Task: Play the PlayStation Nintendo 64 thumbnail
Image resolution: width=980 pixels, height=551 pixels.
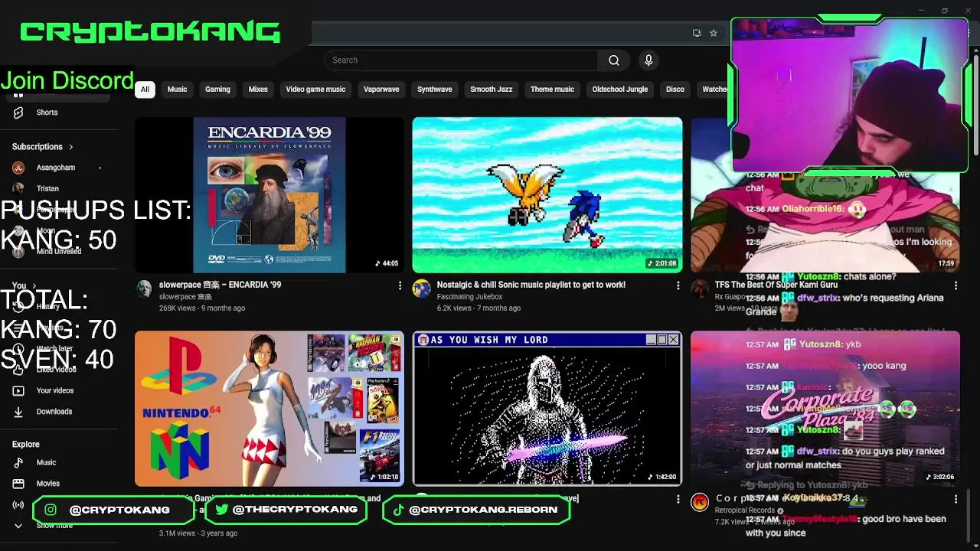Action: [x=269, y=409]
